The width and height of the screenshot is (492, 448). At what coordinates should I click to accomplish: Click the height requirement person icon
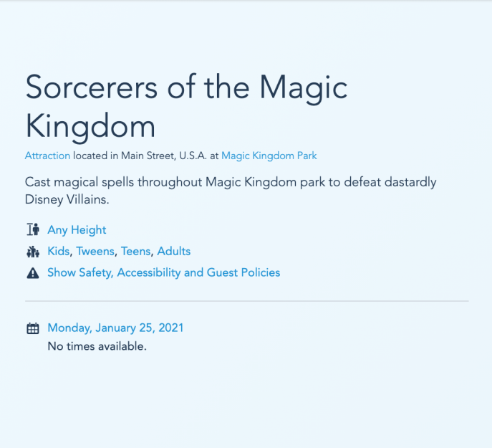[x=33, y=229]
